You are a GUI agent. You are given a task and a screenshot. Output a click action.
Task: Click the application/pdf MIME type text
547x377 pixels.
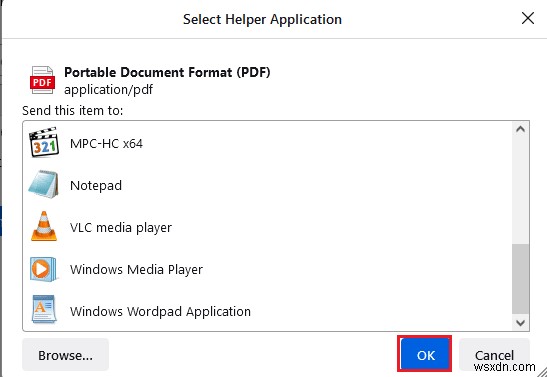(x=108, y=90)
